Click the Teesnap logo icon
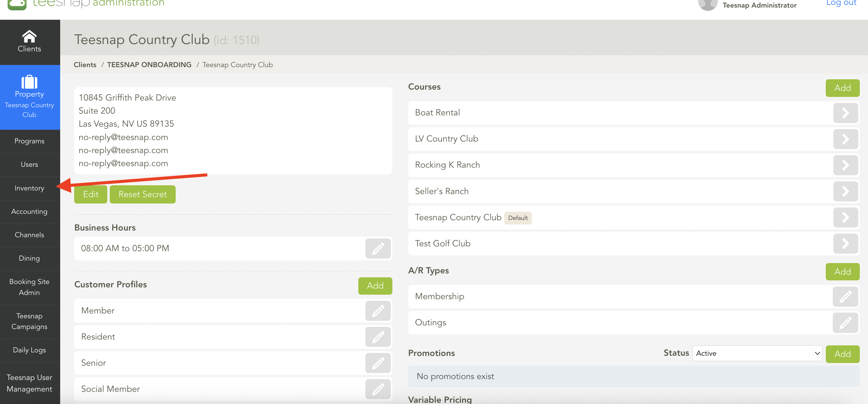This screenshot has width=868, height=404. point(17,4)
